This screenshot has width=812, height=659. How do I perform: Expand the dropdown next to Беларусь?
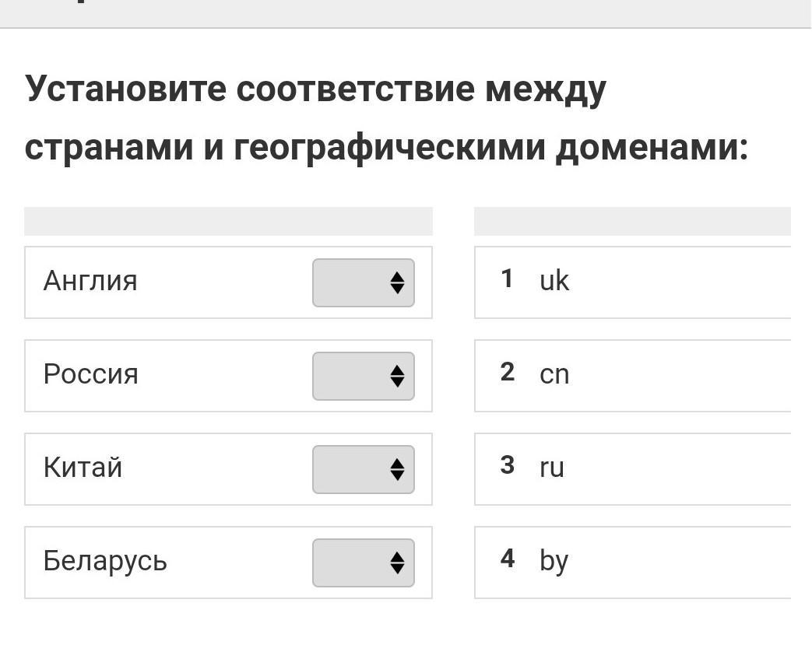coord(364,563)
